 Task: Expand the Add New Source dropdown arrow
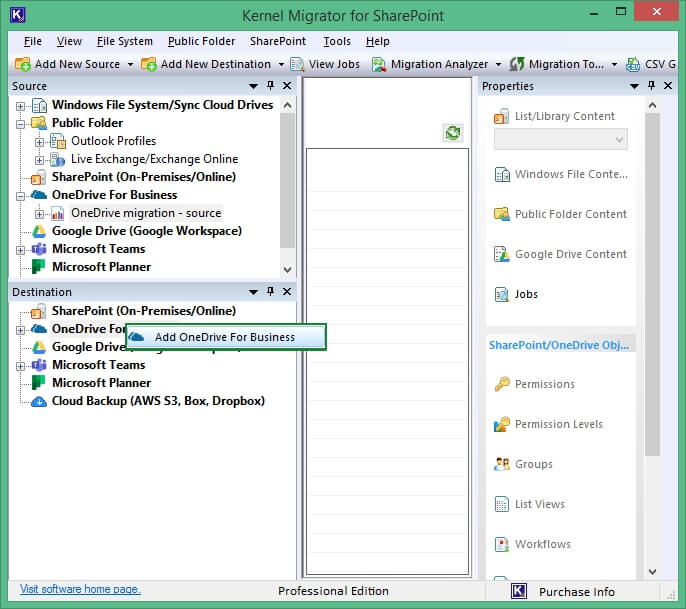point(130,64)
